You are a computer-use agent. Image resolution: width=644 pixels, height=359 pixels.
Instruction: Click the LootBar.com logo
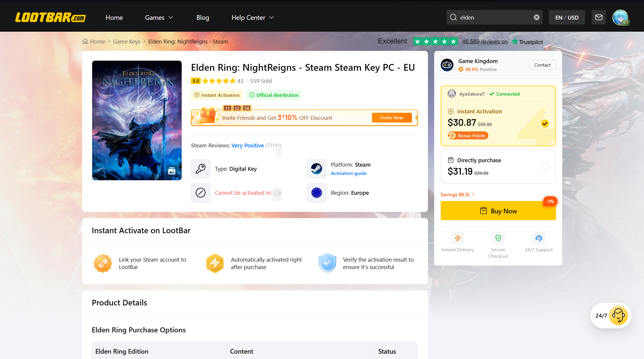[x=50, y=17]
